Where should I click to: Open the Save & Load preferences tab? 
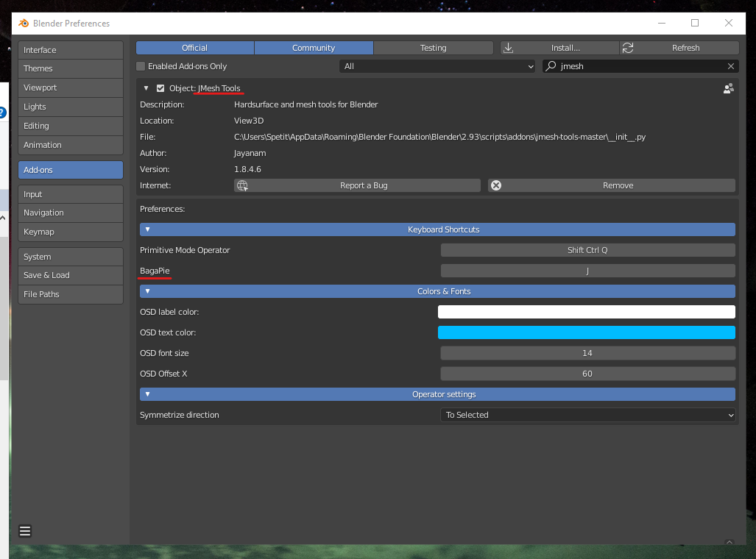point(71,275)
